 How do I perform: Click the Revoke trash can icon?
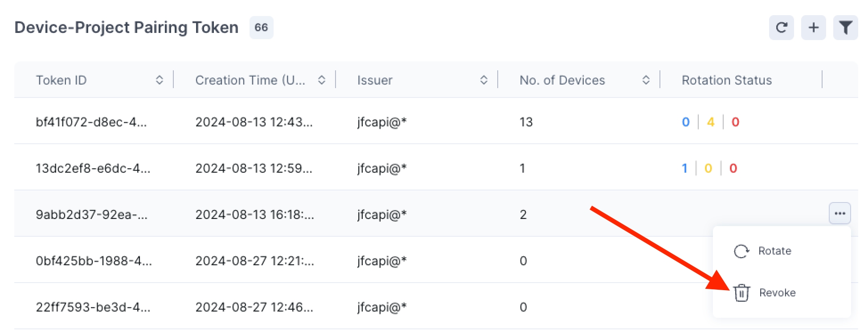click(x=741, y=293)
